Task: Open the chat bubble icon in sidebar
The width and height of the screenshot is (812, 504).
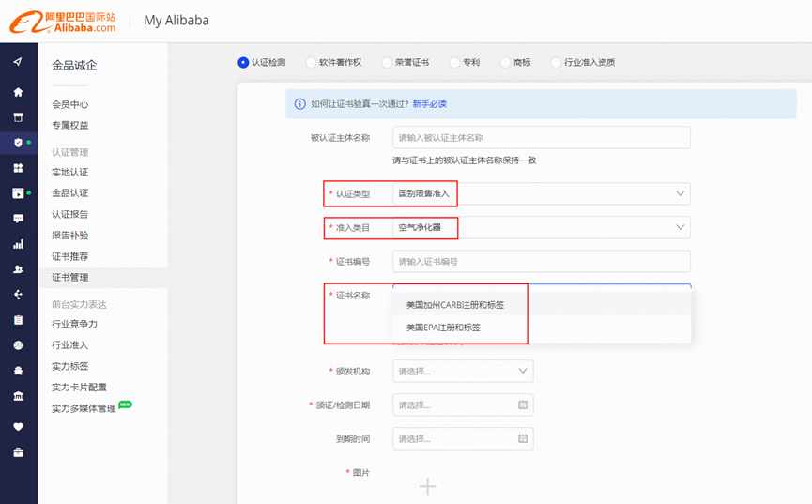Action: (18, 219)
